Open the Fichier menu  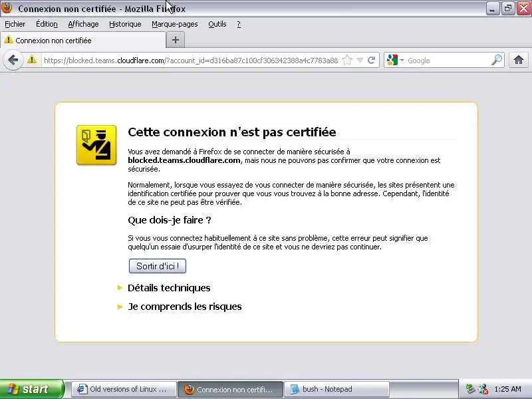pyautogui.click(x=15, y=24)
